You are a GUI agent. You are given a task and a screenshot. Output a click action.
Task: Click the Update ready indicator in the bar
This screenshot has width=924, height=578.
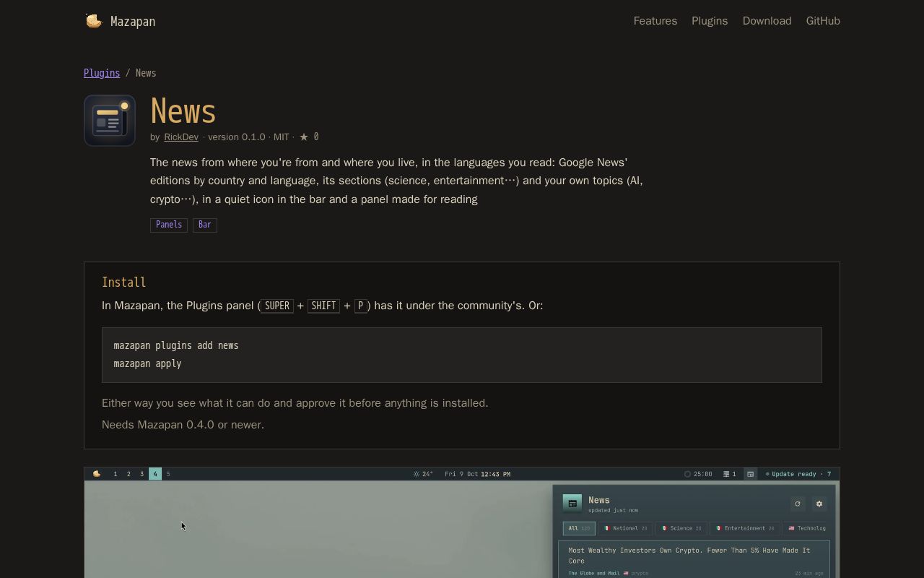(798, 474)
